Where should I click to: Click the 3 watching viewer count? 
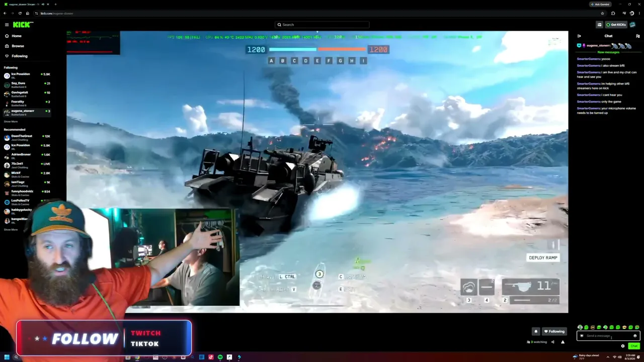(537, 342)
